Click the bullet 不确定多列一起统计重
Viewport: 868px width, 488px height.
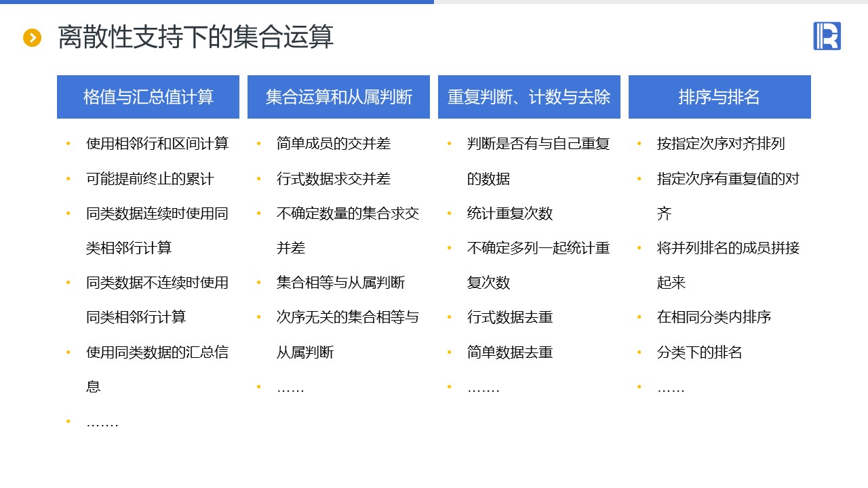pos(538,248)
